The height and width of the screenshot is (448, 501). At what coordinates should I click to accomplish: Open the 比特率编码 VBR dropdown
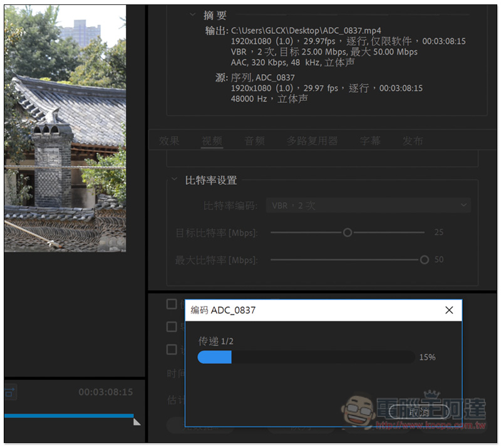[368, 206]
